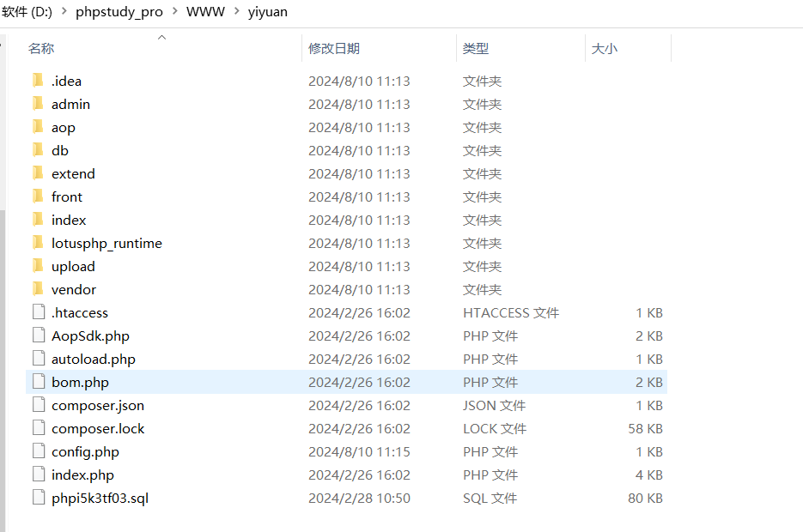The width and height of the screenshot is (803, 532).
Task: Click the autoload.php file icon
Action: [39, 358]
